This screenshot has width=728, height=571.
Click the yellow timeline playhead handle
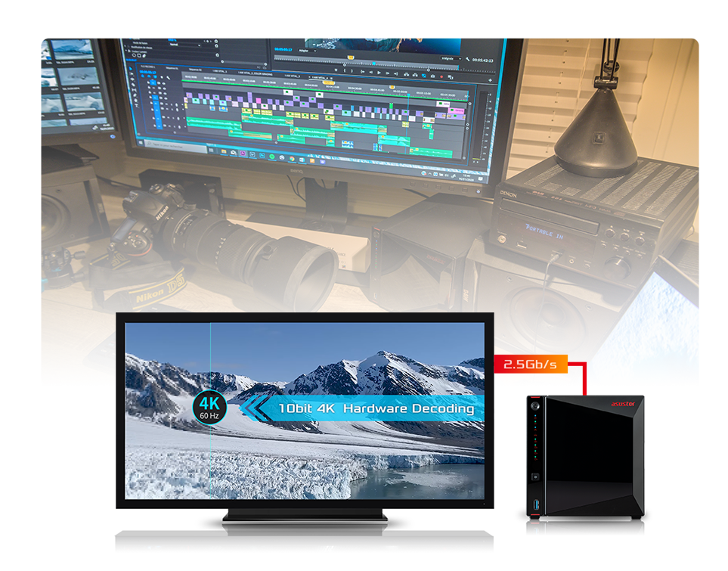click(x=329, y=82)
